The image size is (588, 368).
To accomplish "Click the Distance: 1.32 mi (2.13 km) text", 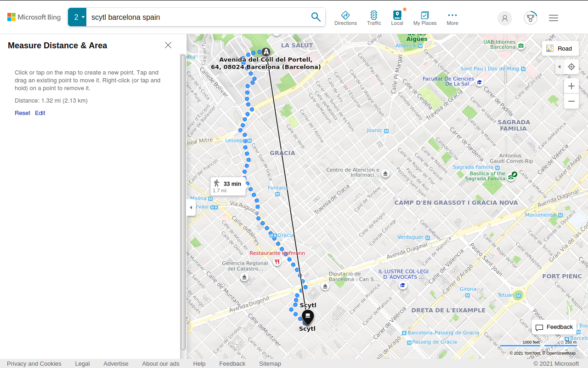I will point(51,101).
